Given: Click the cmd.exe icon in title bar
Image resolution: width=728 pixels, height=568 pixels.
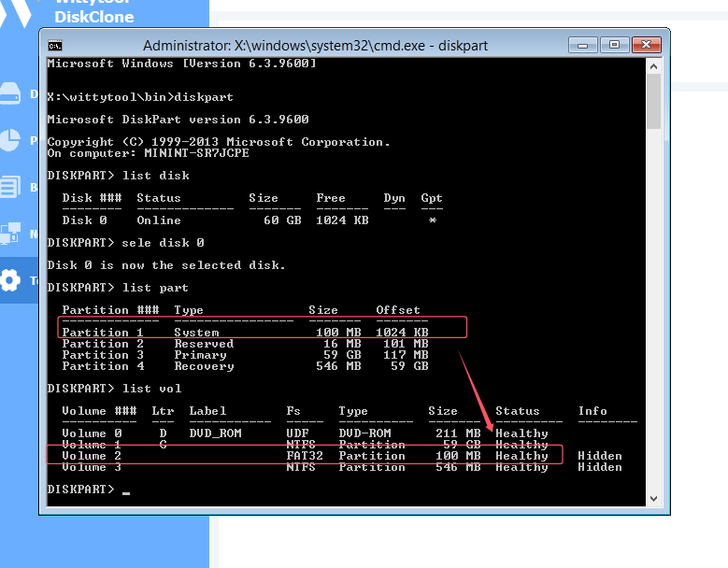Looking at the screenshot, I should coord(55,46).
